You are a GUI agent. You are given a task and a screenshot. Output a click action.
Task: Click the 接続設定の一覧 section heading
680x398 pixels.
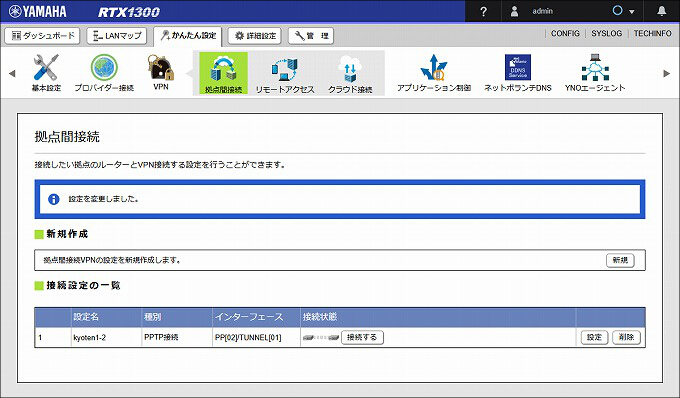[x=83, y=285]
